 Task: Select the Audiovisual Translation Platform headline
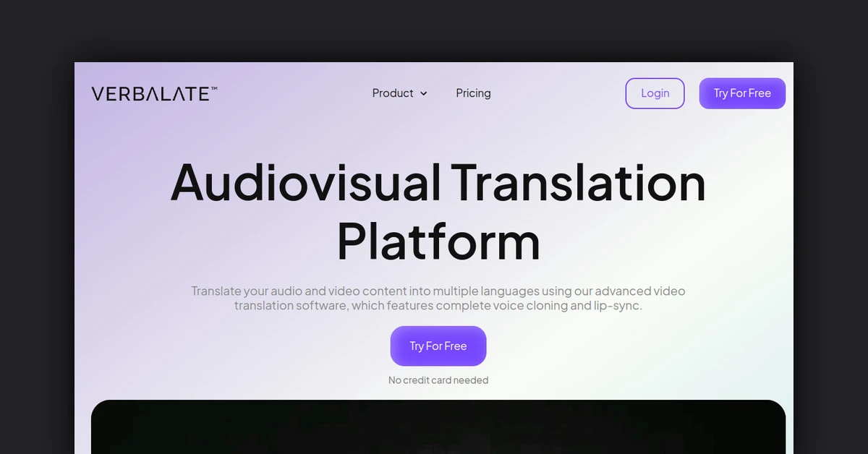tap(437, 211)
